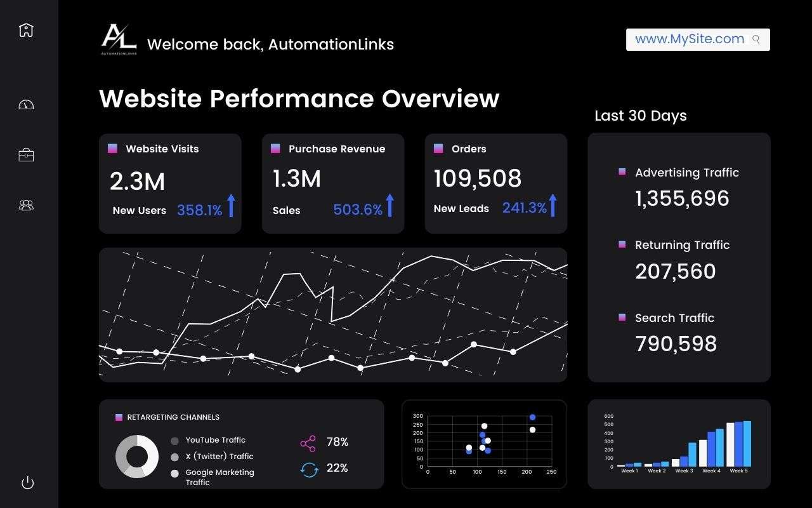Click the www.MySite.com search field

pos(698,39)
